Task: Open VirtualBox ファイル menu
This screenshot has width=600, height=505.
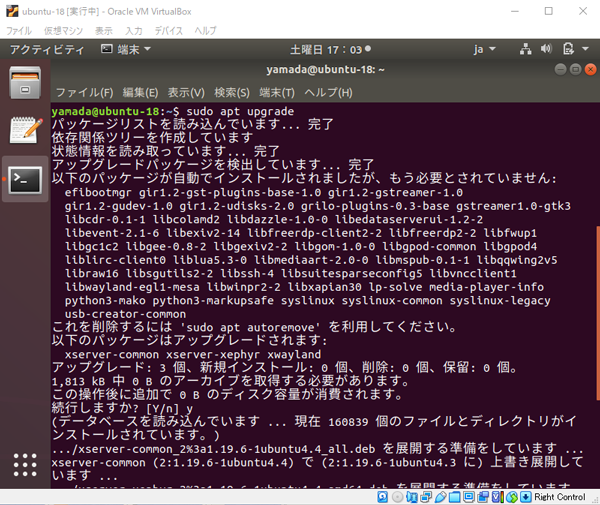Action: click(x=19, y=31)
